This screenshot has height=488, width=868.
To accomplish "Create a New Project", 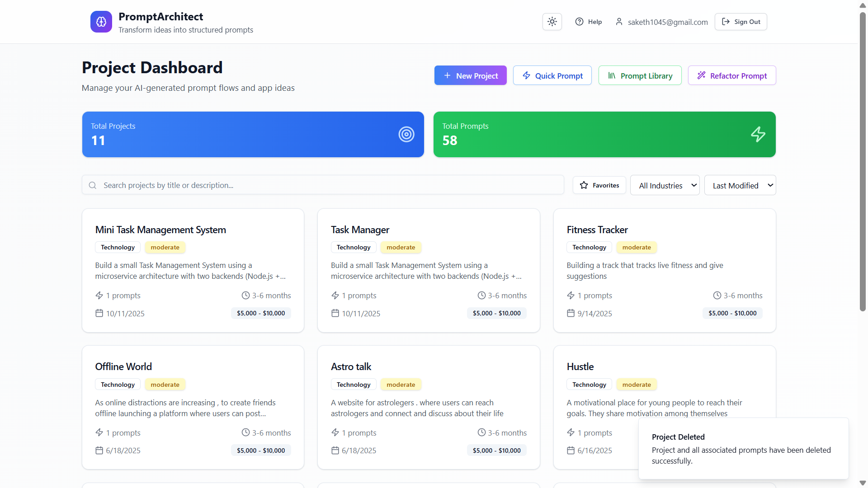I will [470, 75].
